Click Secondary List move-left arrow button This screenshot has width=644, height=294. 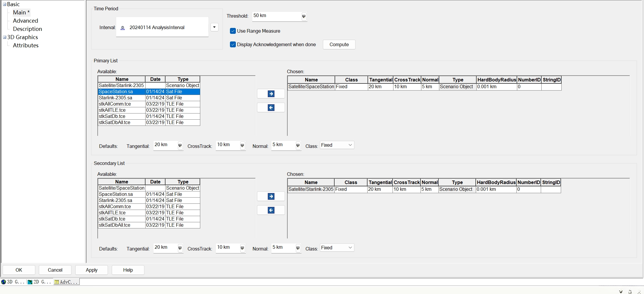[271, 210]
